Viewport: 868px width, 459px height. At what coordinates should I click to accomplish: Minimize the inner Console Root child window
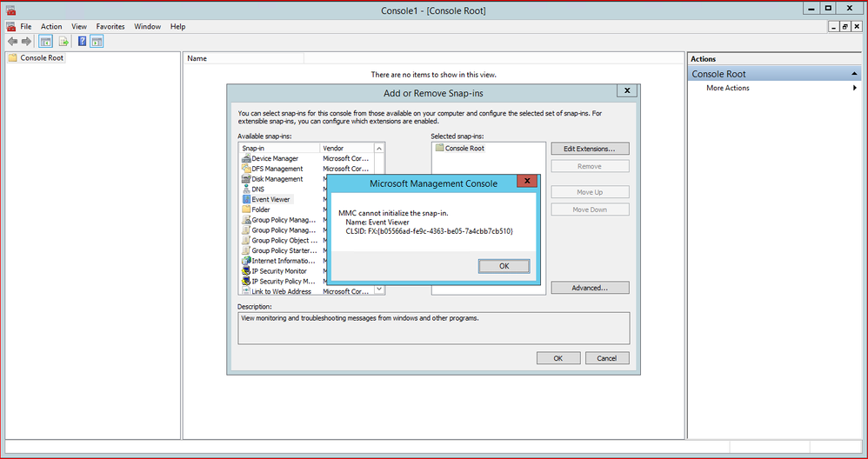pos(834,27)
